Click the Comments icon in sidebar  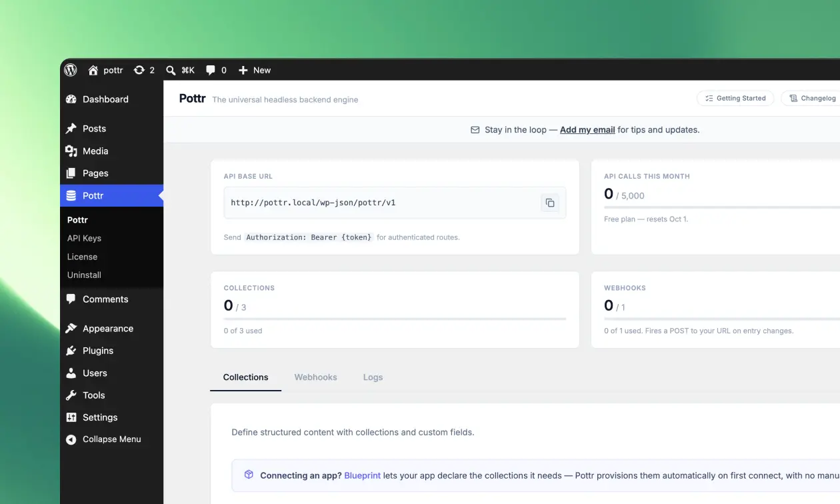coord(71,299)
